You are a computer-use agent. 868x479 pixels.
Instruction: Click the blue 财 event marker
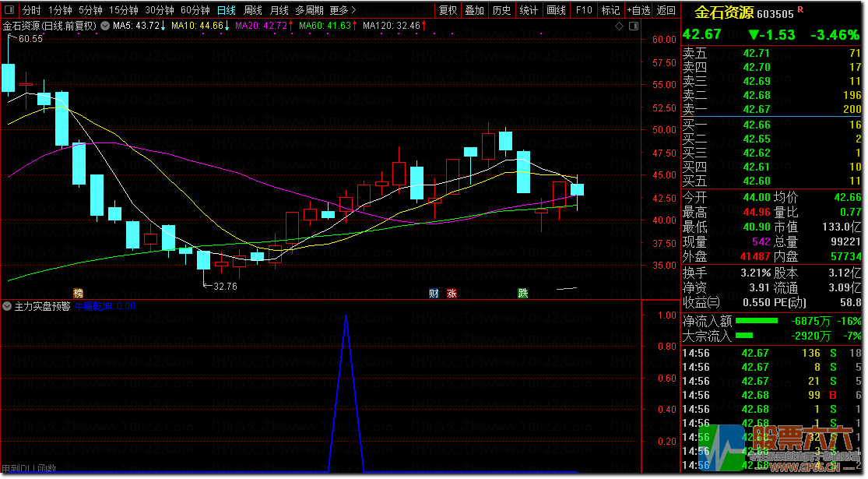(x=434, y=293)
